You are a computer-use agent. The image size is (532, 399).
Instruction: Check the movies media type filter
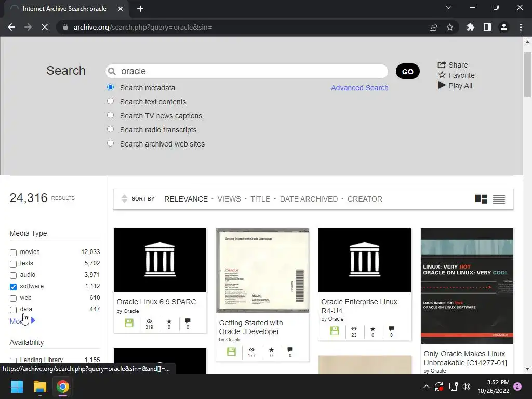pos(13,252)
